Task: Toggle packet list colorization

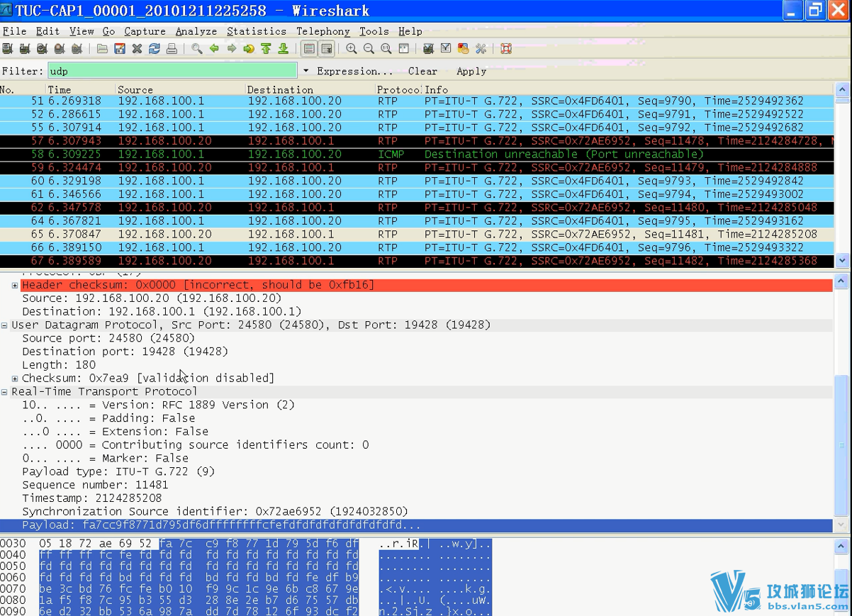Action: click(309, 49)
